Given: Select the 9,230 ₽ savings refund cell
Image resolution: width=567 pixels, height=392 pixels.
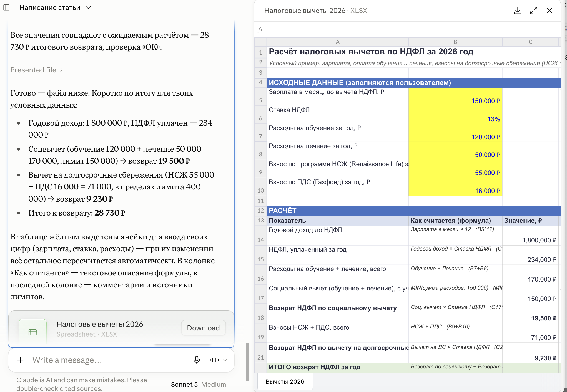Looking at the screenshot, I should coord(530,353).
